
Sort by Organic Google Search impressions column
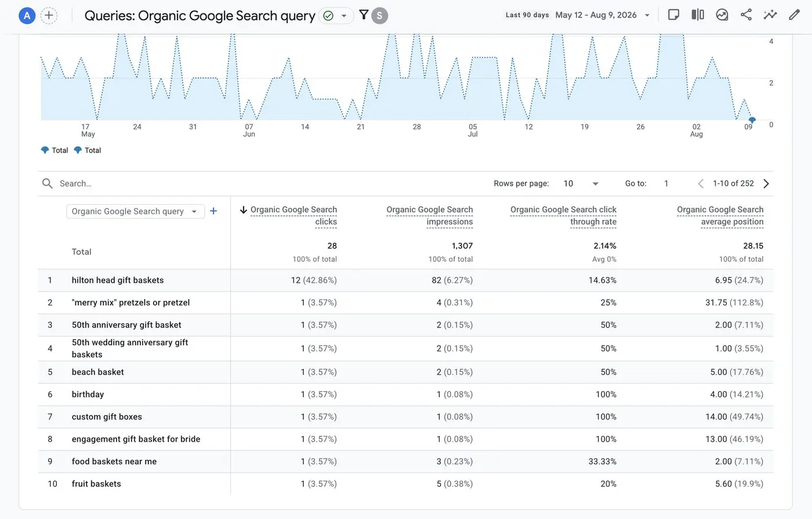pos(430,215)
